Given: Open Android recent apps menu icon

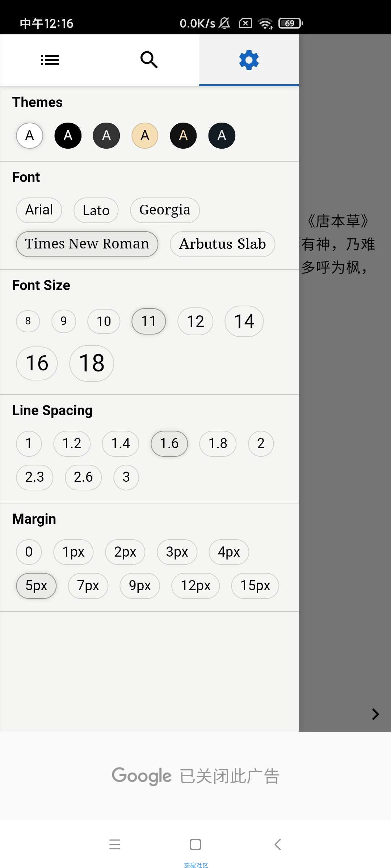Looking at the screenshot, I should pos(115,844).
